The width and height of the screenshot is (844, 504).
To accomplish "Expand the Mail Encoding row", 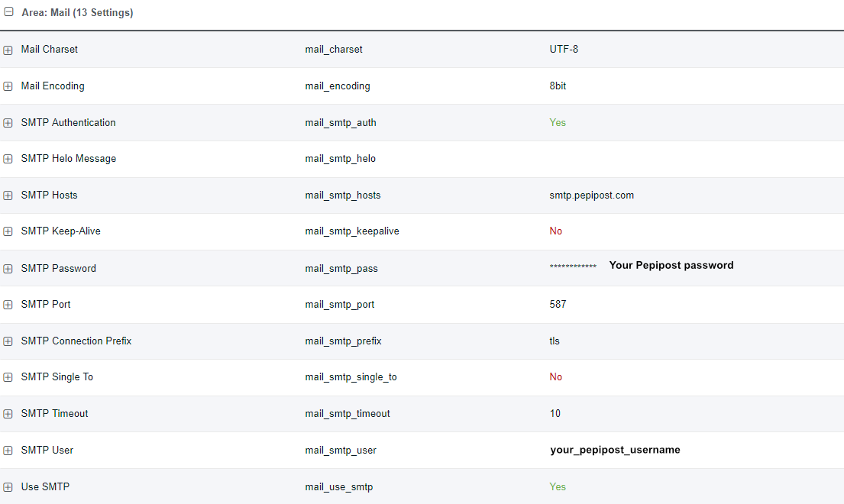I will pos(8,86).
